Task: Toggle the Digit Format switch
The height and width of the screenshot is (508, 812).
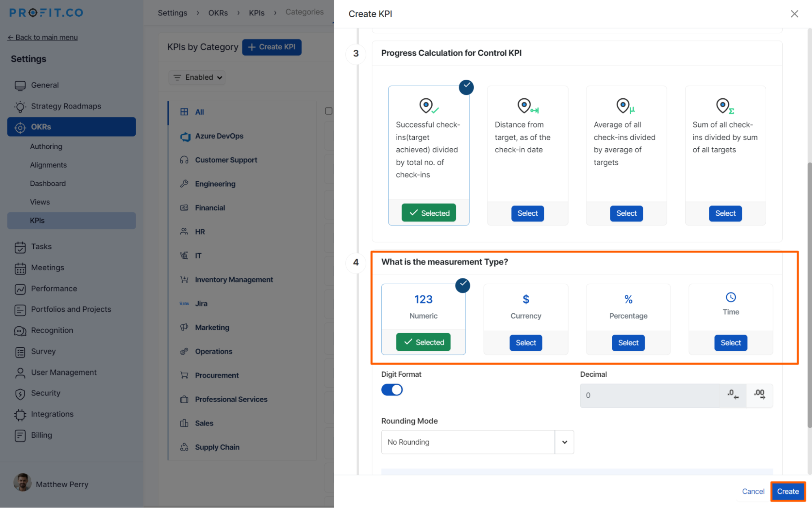Action: coord(392,390)
